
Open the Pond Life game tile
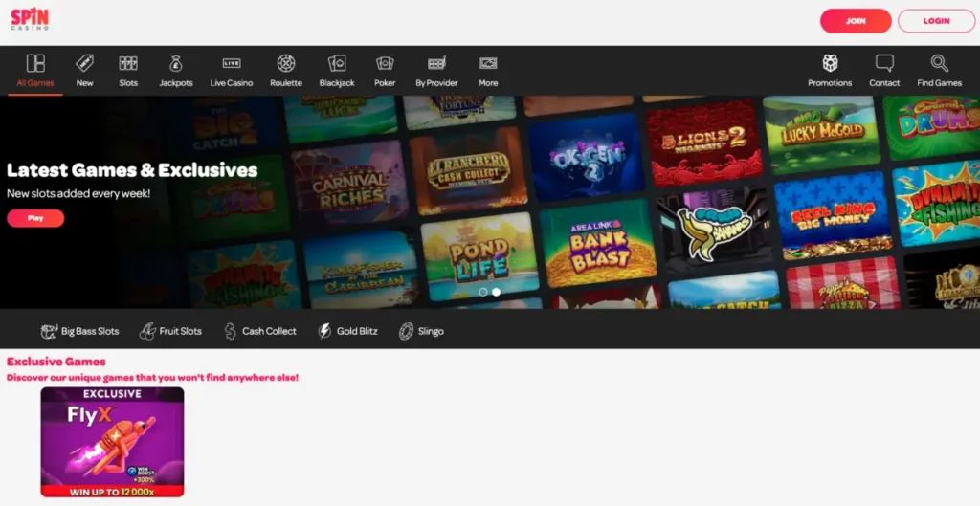pyautogui.click(x=479, y=254)
